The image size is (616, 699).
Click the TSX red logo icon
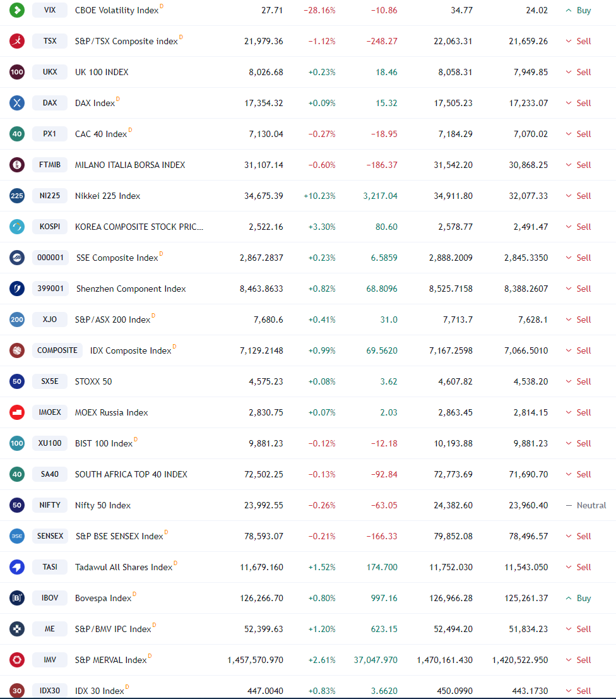tap(17, 41)
